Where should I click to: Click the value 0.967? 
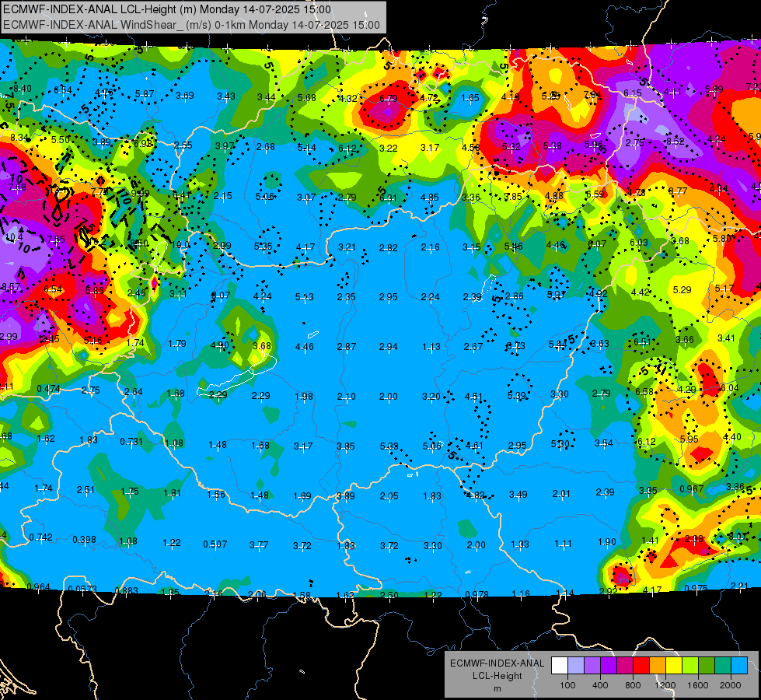tap(692, 488)
